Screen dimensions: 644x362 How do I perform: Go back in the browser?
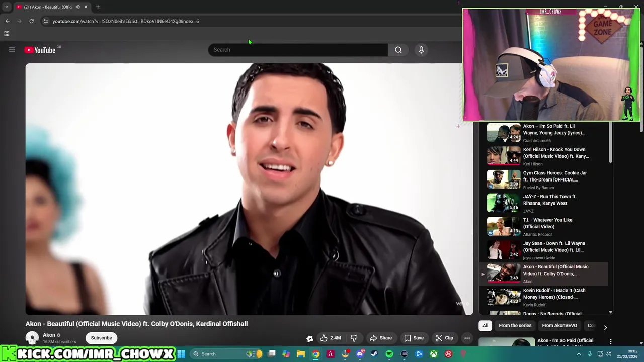pos(7,21)
